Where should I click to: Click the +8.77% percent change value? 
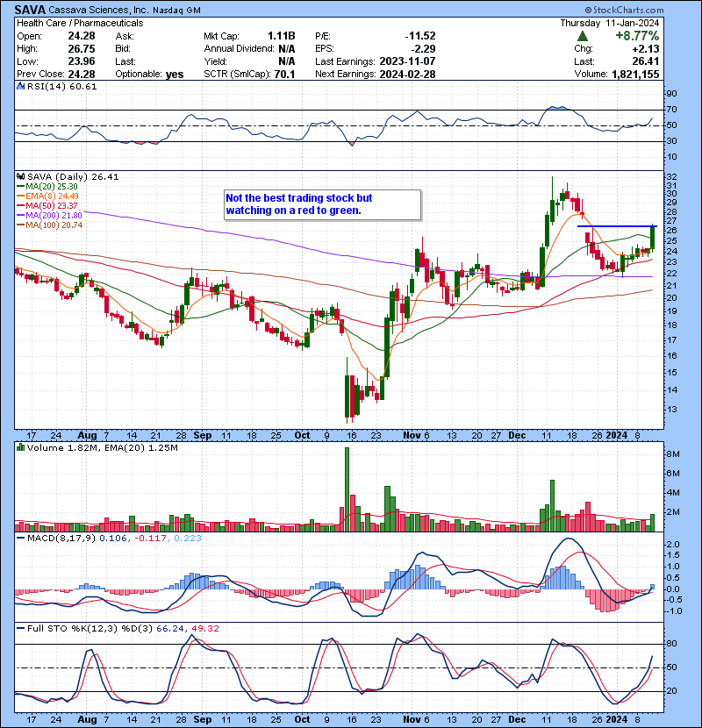click(x=637, y=36)
